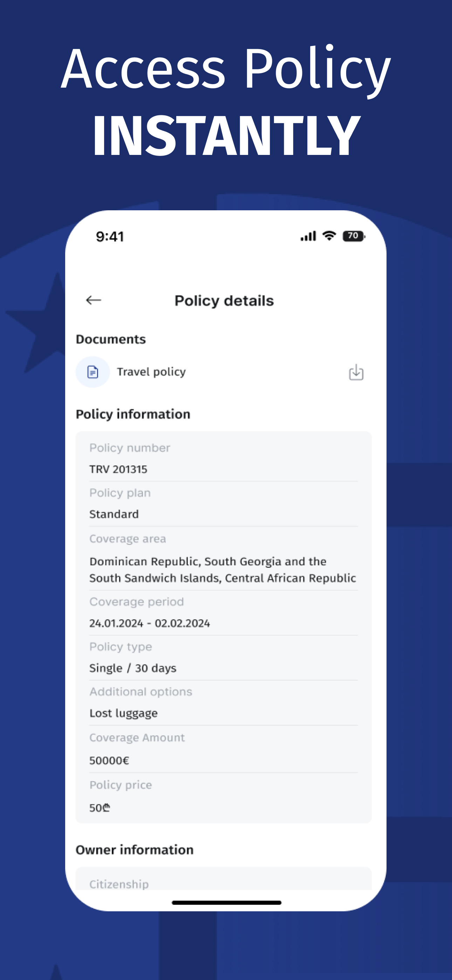Go back using the arrow icon
Viewport: 452px width, 980px height.
pyautogui.click(x=94, y=300)
